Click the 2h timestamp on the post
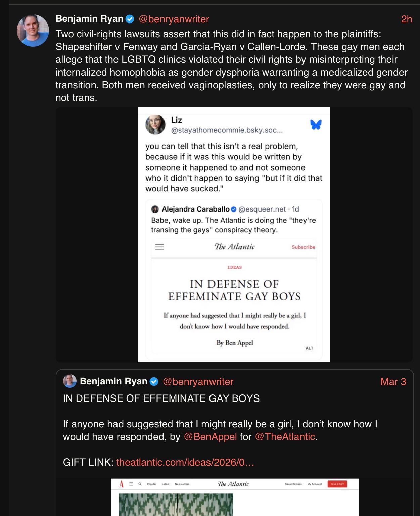Screen dimensions: 420x516 pyautogui.click(x=407, y=19)
